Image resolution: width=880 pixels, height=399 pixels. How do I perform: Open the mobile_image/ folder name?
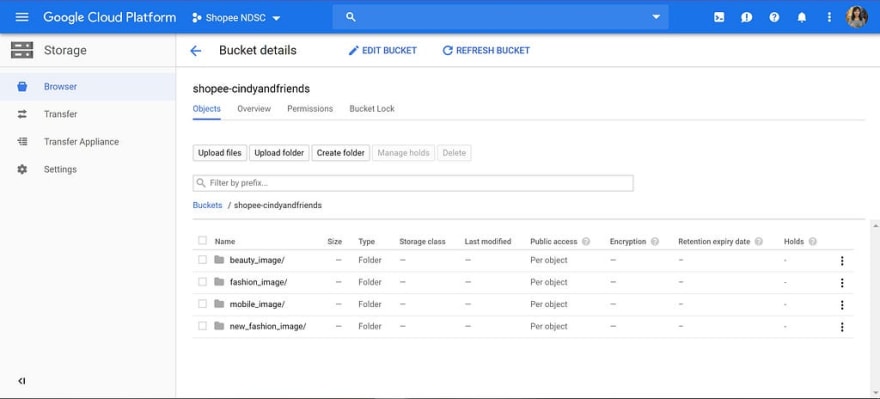pos(257,304)
